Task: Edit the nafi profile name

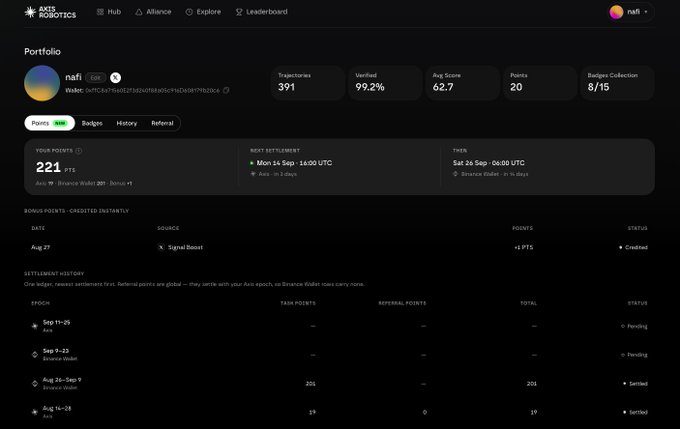Action: pos(95,78)
